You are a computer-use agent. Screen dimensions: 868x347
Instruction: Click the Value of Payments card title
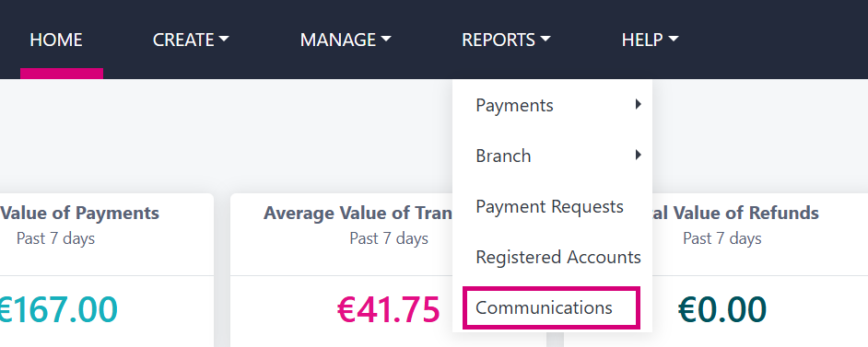79,213
